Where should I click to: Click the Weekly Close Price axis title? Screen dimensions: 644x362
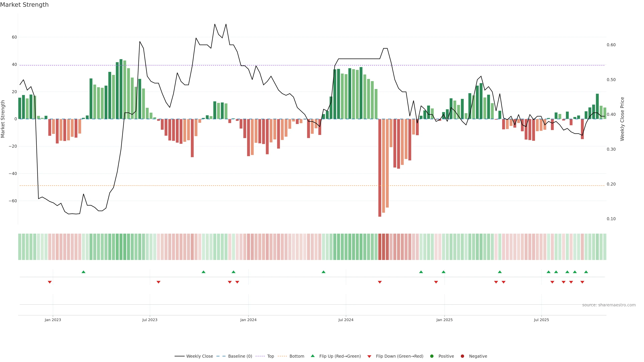(x=622, y=119)
